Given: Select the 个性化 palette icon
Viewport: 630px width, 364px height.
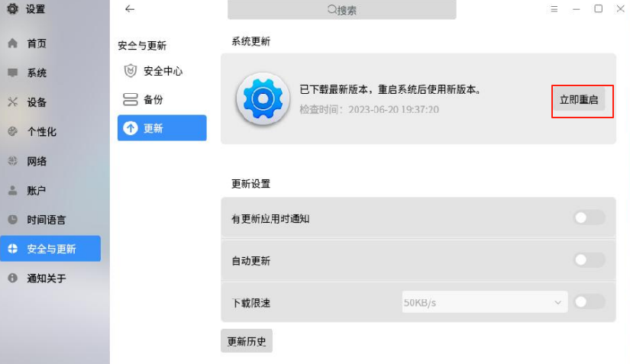Looking at the screenshot, I should click(x=12, y=131).
